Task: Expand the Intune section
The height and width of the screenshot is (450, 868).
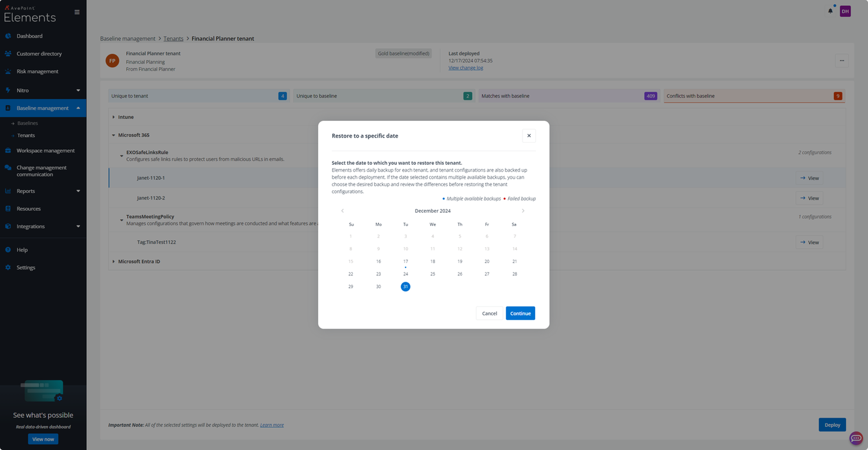Action: point(113,117)
